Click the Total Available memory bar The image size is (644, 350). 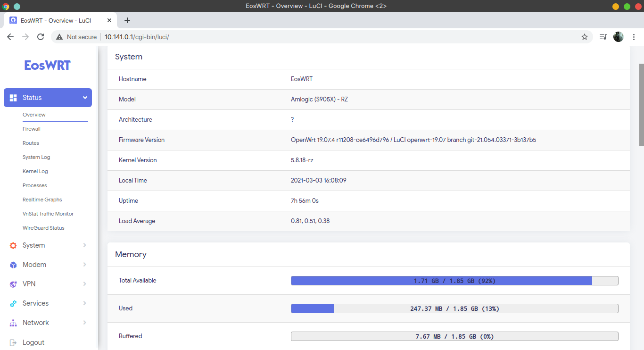(x=454, y=281)
